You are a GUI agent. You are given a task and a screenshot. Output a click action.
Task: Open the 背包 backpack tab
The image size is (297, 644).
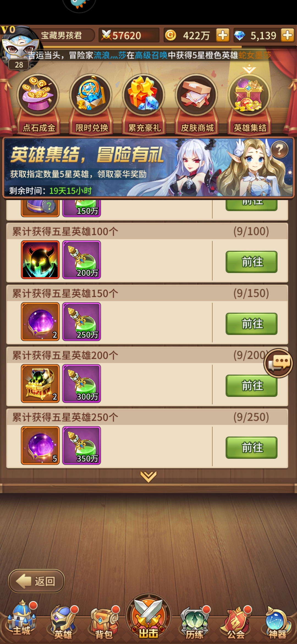pyautogui.click(x=105, y=622)
